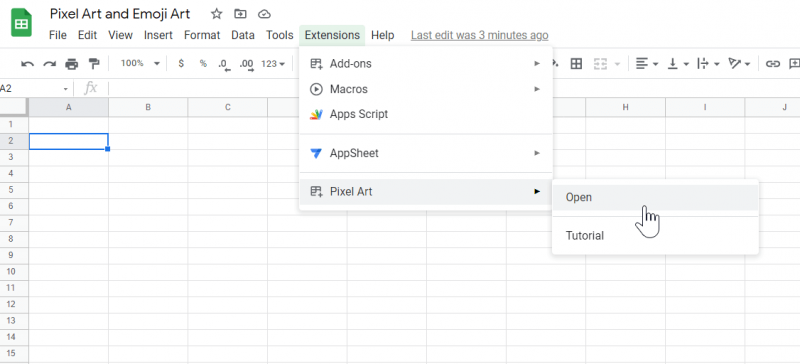Increase decimal places
The height and width of the screenshot is (364, 800).
click(247, 64)
